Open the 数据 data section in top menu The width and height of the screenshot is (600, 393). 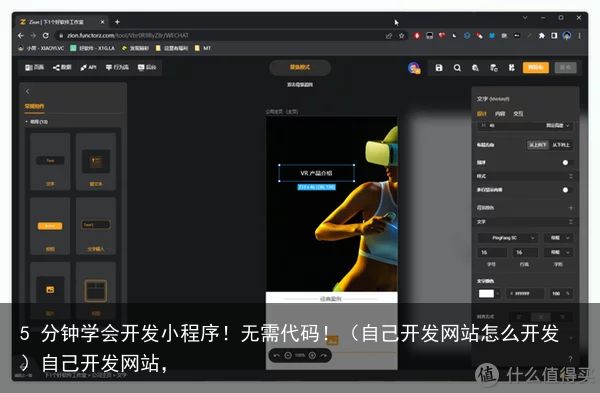[x=62, y=67]
